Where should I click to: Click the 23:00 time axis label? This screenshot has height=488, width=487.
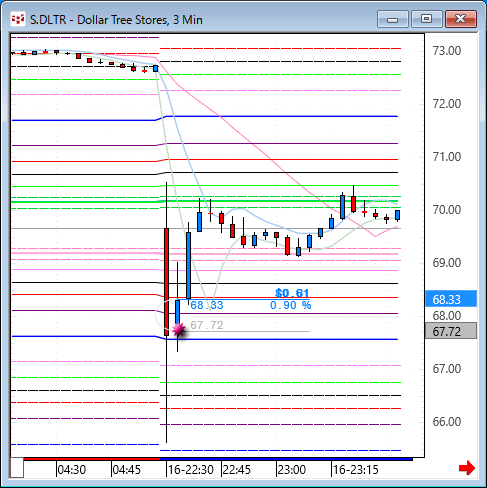tap(292, 470)
